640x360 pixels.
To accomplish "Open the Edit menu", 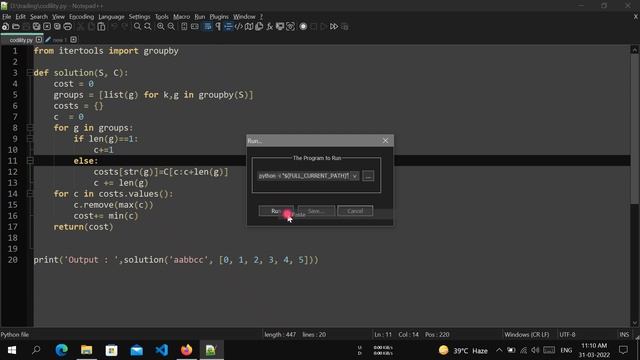I will click(x=20, y=17).
